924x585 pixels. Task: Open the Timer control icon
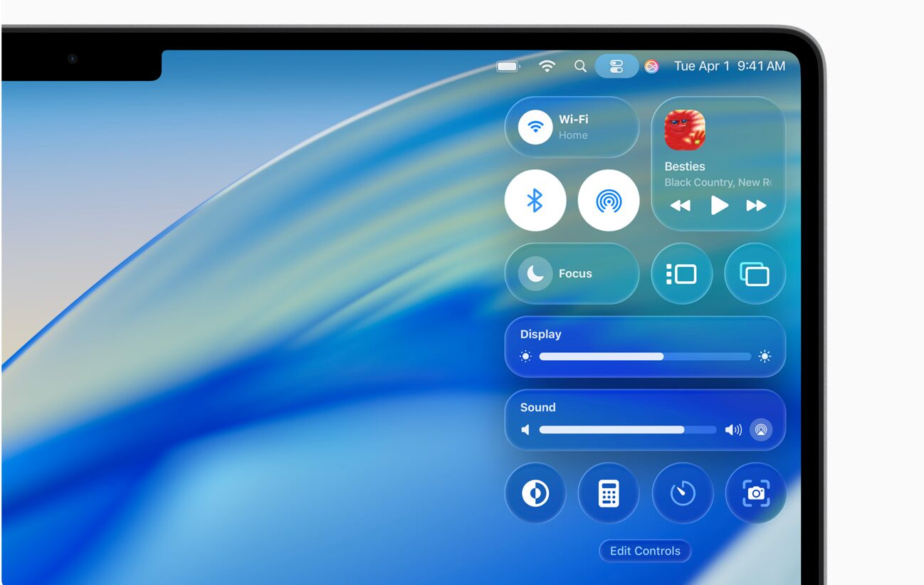click(x=683, y=493)
